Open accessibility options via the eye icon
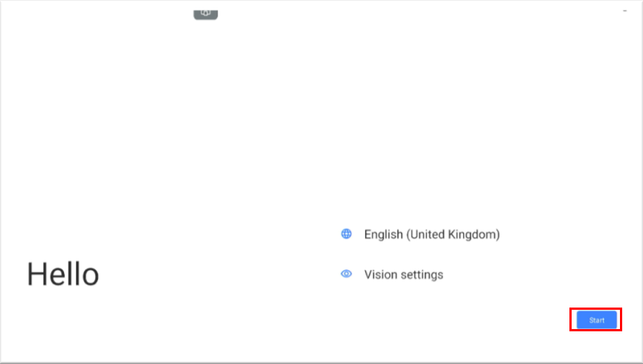The height and width of the screenshot is (364, 643). 346,274
